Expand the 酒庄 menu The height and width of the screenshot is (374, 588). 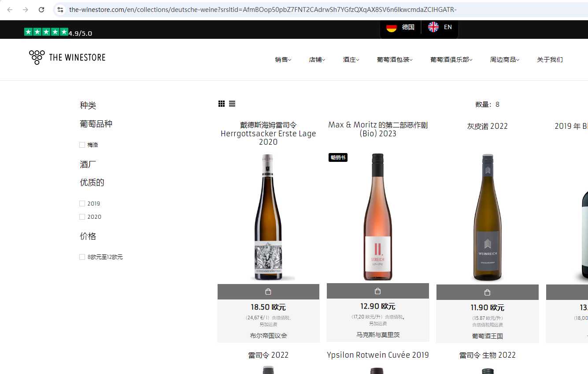click(351, 60)
